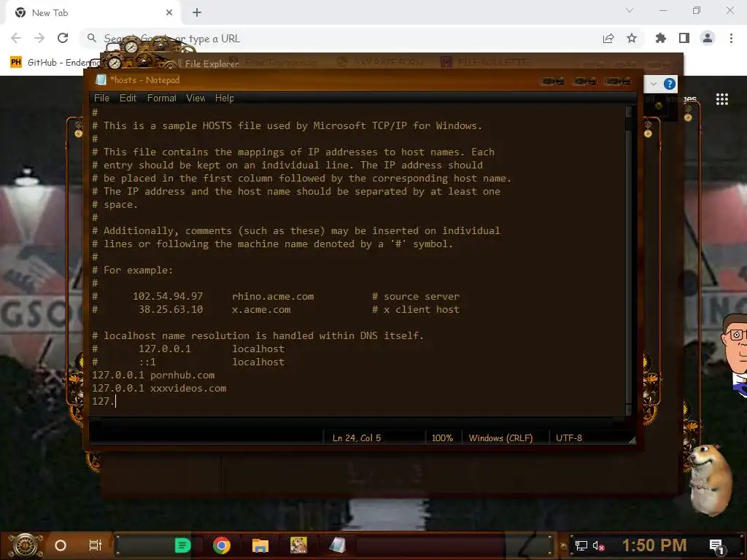Click '102.54.94.97' IP address text
Screen dimensions: 747x560
[x=168, y=296]
